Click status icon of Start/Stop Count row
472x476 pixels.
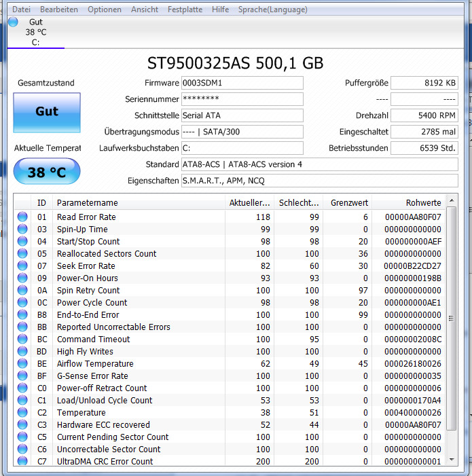pyautogui.click(x=22, y=241)
